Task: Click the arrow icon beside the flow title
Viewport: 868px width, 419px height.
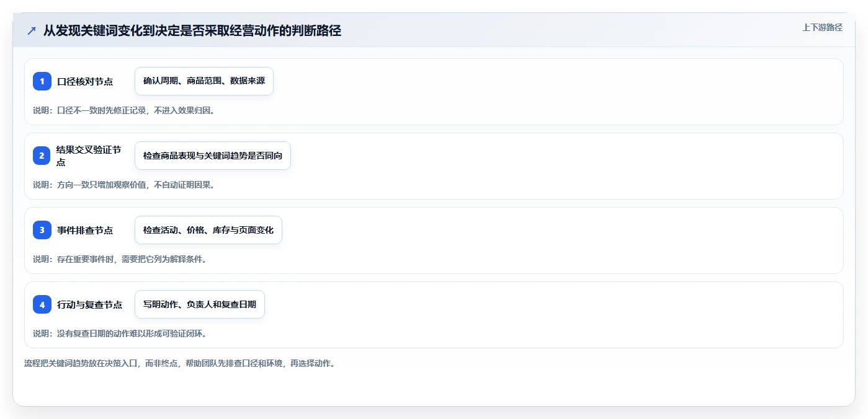Action: click(x=32, y=30)
